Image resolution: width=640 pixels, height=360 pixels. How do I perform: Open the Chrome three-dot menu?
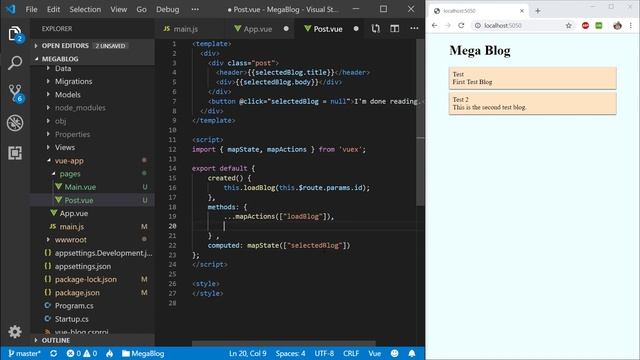pyautogui.click(x=631, y=26)
